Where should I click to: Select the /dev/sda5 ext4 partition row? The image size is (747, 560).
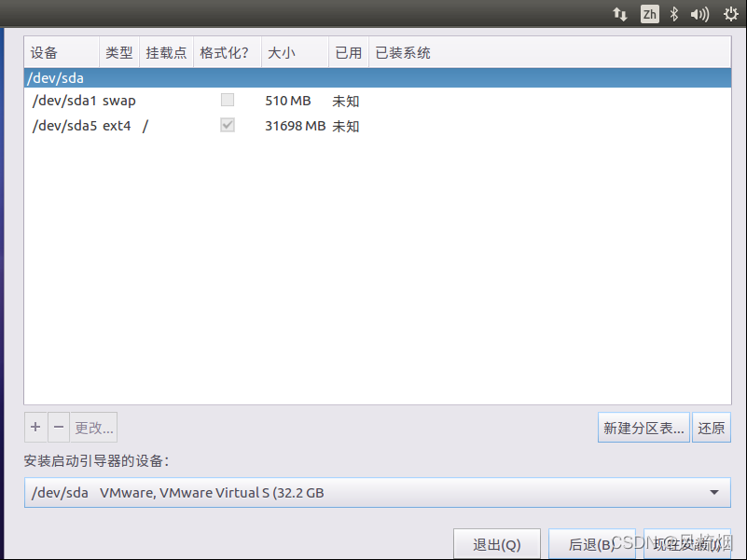click(x=378, y=126)
